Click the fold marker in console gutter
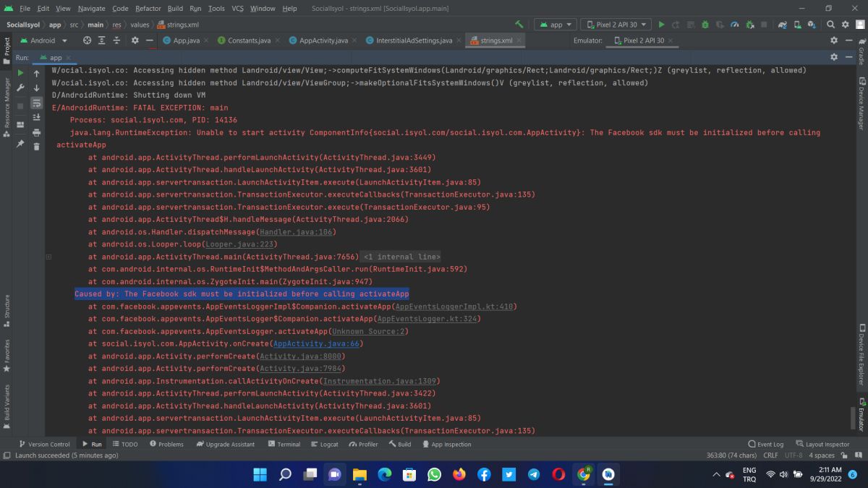This screenshot has height=488, width=868. pyautogui.click(x=48, y=257)
